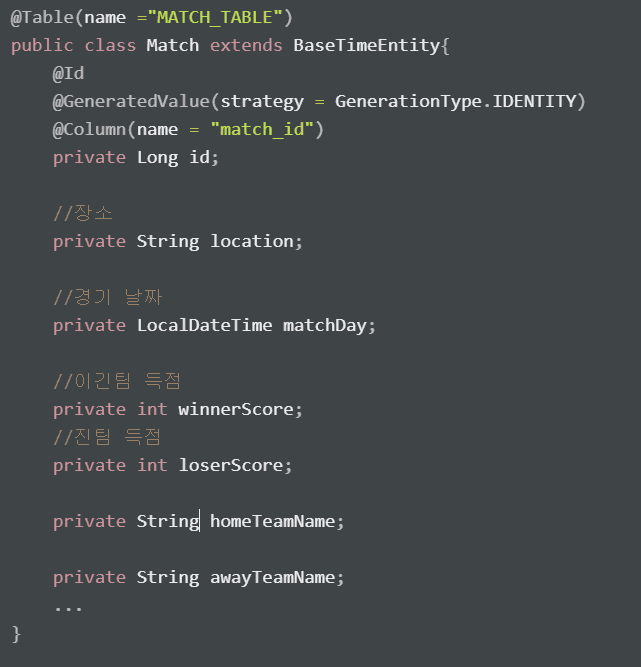641x667 pixels.
Task: Click the extends keyword
Action: coord(246,45)
